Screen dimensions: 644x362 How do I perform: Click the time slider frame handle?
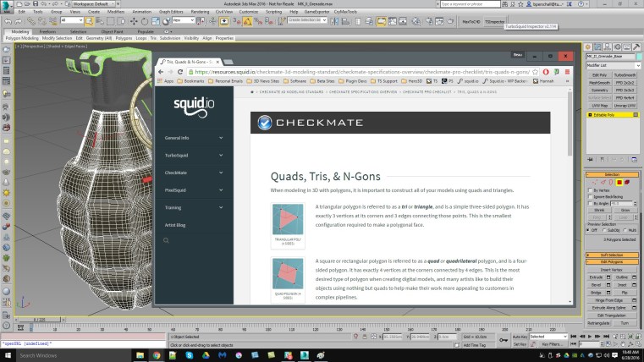click(x=39, y=320)
